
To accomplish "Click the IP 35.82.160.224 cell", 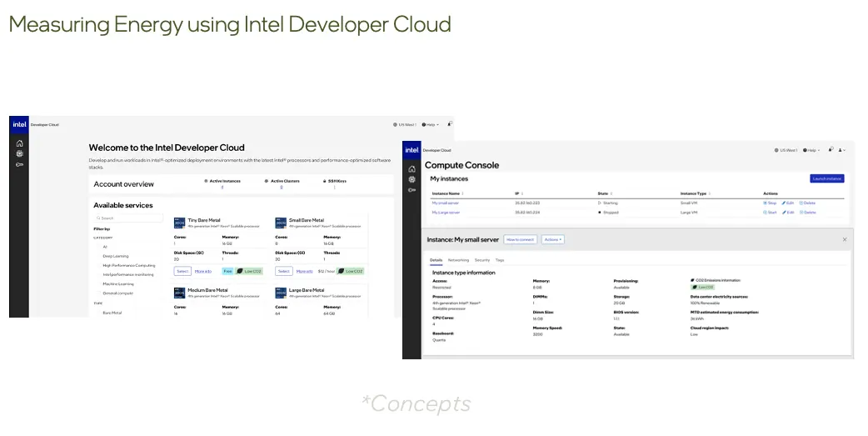I will (x=527, y=213).
